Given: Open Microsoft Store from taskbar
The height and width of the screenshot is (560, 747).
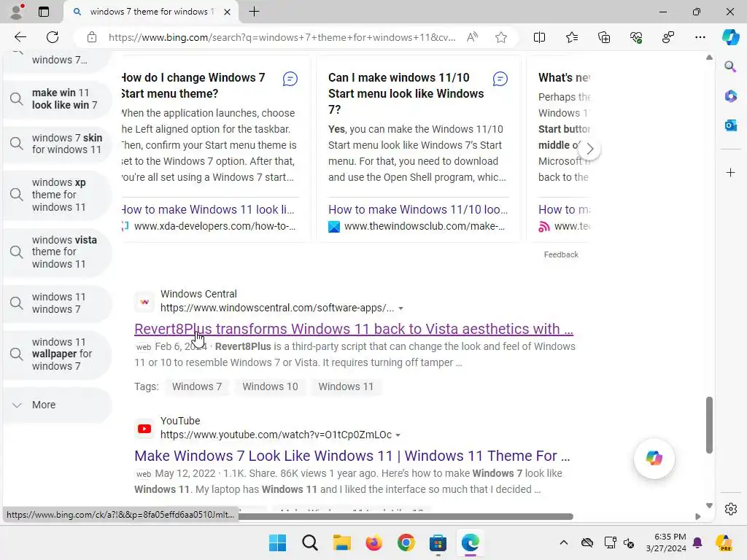Looking at the screenshot, I should 438,542.
